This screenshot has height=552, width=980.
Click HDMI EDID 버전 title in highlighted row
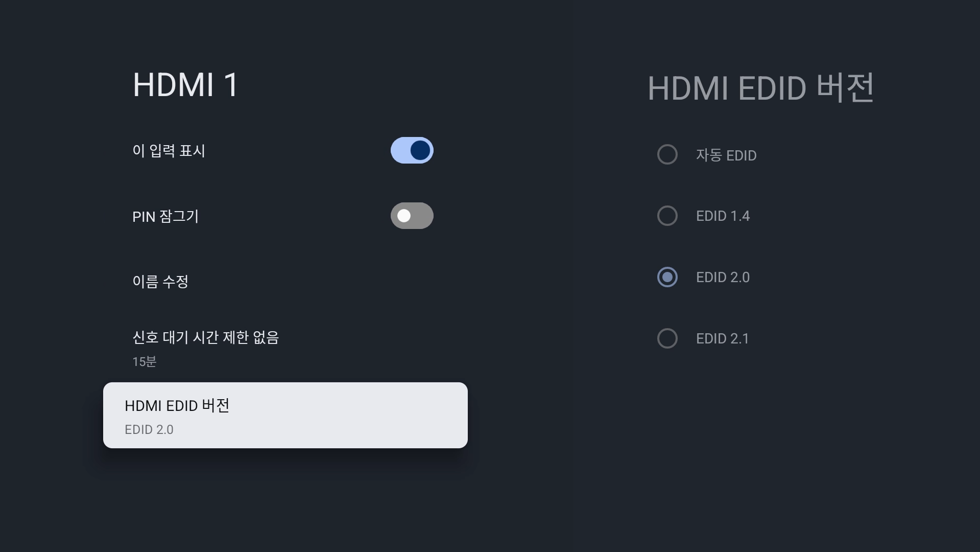tap(177, 406)
